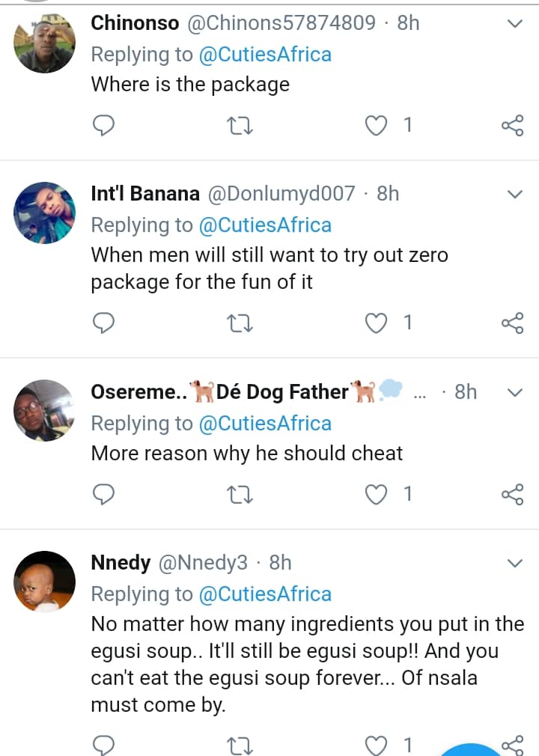The image size is (539, 756).
Task: Open chevron menu on Nnedy's tweet
Action: 515,563
